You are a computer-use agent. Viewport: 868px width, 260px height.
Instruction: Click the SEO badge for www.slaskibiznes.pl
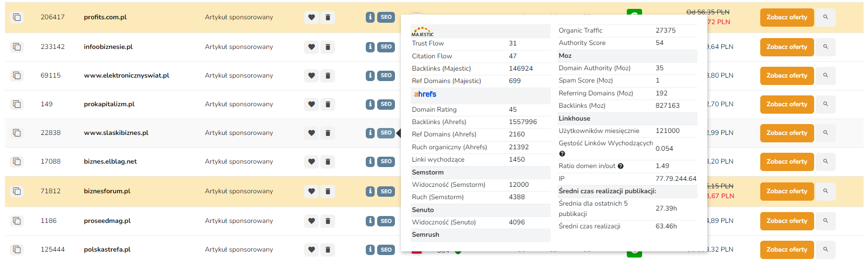tap(386, 133)
